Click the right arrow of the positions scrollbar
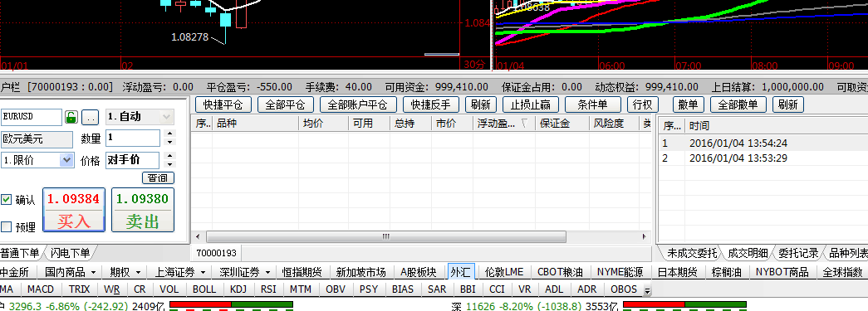868x311 pixels. 643,237
